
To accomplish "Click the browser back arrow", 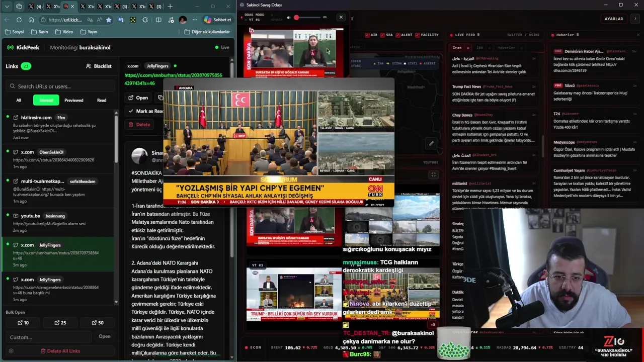I will pyautogui.click(x=7, y=20).
